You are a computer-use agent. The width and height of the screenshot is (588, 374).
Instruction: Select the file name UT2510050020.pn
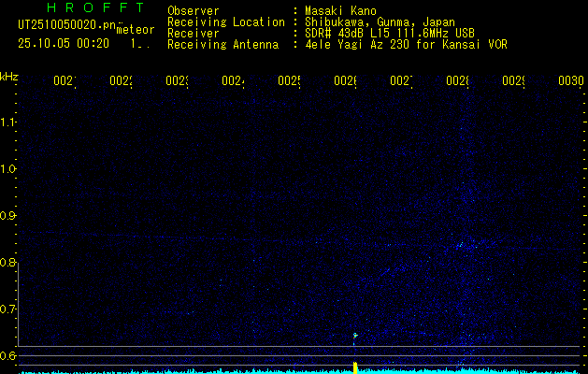pos(66,25)
